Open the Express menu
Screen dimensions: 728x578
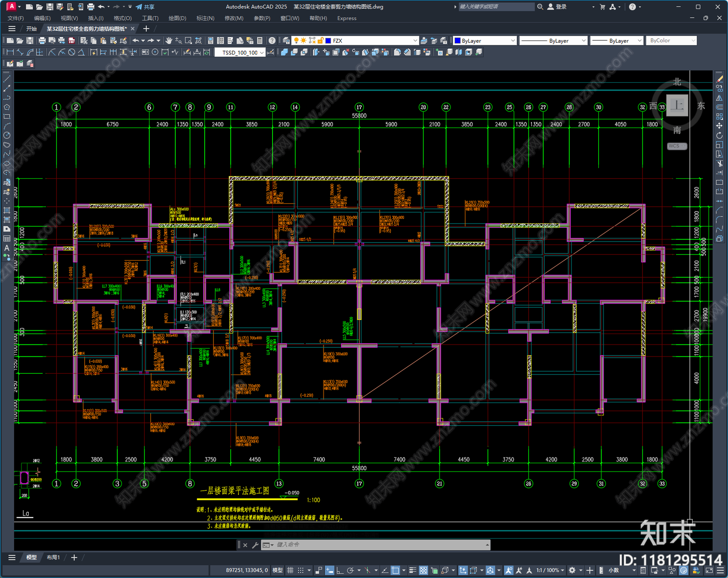pos(347,18)
